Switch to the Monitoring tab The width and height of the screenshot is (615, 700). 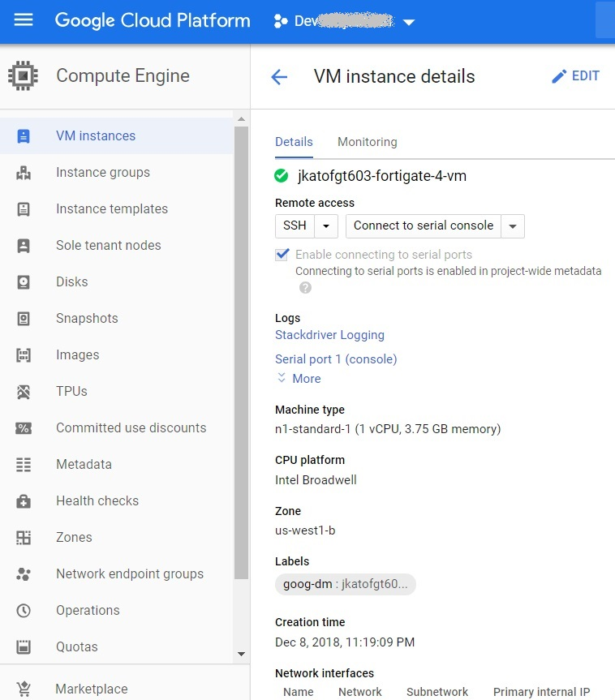367,141
